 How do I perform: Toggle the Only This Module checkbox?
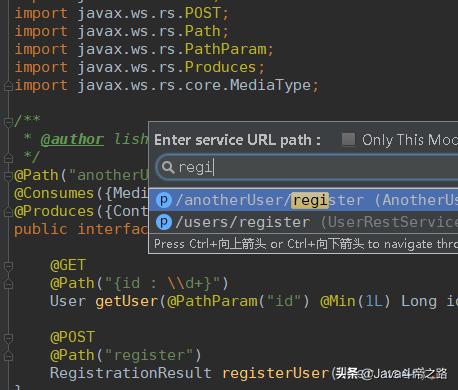click(x=349, y=139)
